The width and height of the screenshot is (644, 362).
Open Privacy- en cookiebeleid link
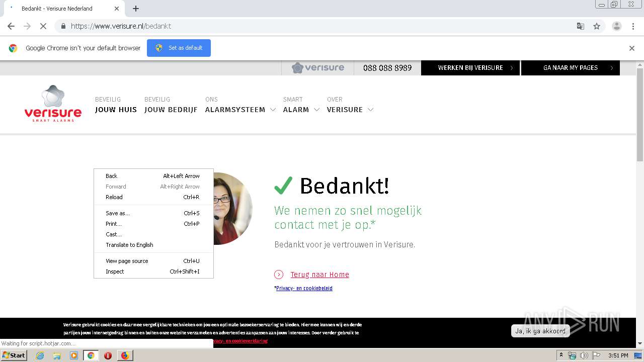[304, 288]
